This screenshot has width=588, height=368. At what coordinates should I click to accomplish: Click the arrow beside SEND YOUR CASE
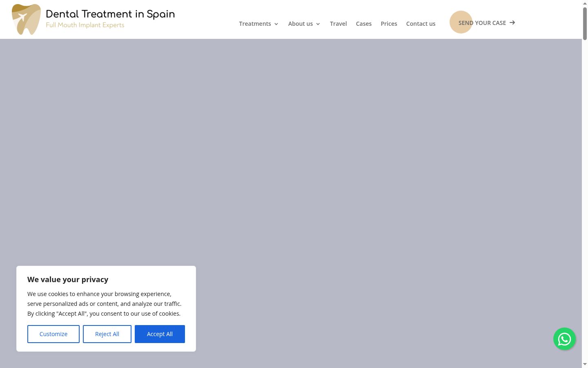(512, 22)
